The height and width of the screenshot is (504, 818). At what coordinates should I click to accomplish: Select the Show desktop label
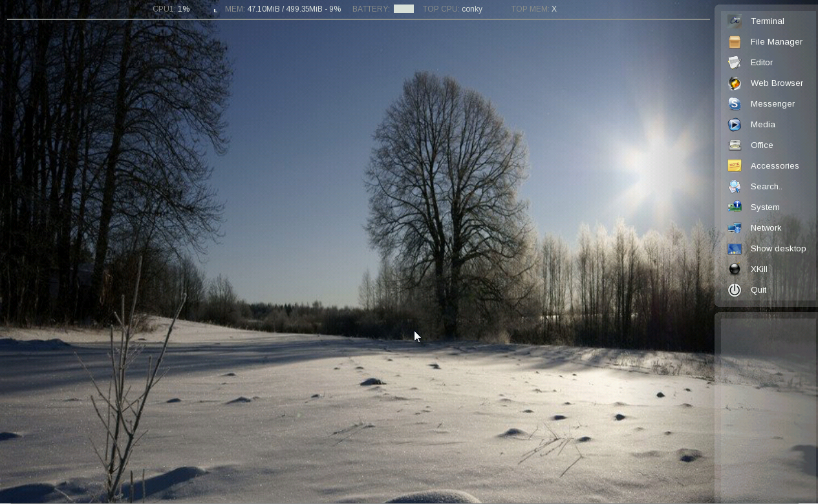pos(778,249)
